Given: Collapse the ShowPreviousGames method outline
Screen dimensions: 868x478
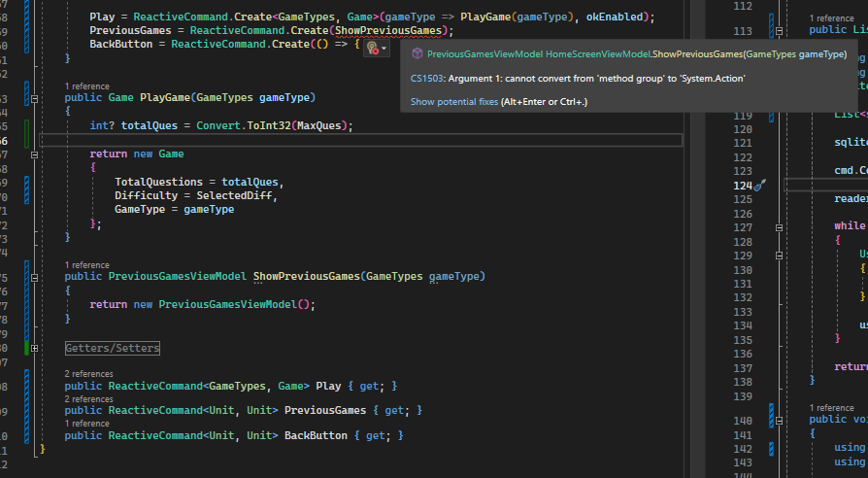Looking at the screenshot, I should 34,278.
